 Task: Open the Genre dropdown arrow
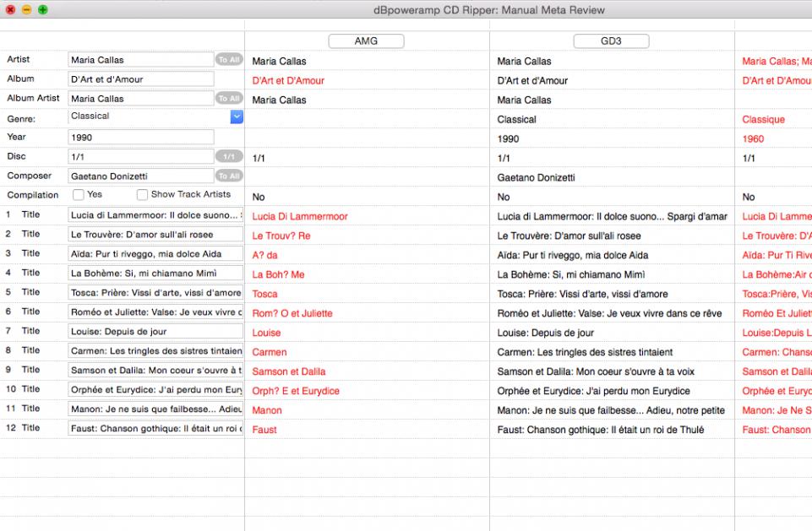coord(237,117)
